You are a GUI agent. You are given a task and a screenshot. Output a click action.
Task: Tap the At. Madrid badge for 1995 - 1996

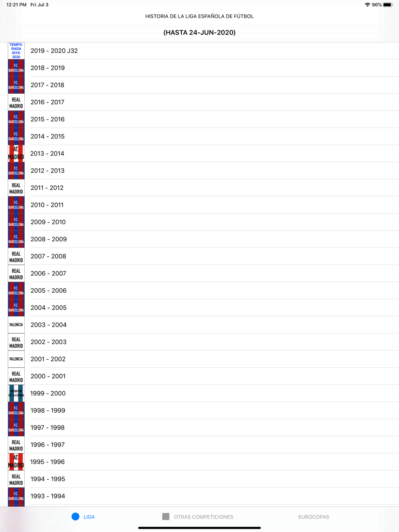point(16,462)
